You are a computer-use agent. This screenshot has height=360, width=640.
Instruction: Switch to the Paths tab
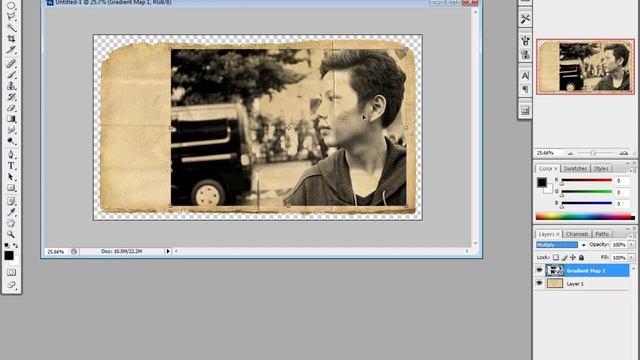coord(602,234)
